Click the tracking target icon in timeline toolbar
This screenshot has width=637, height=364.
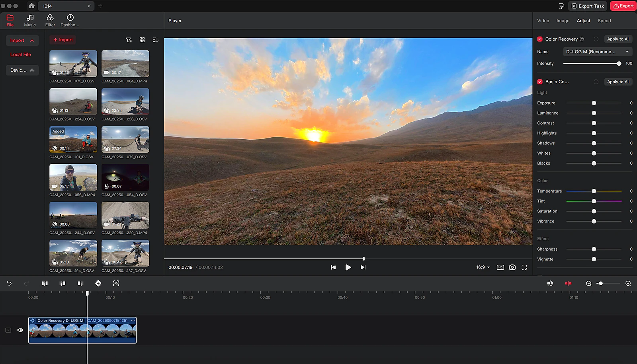point(116,283)
